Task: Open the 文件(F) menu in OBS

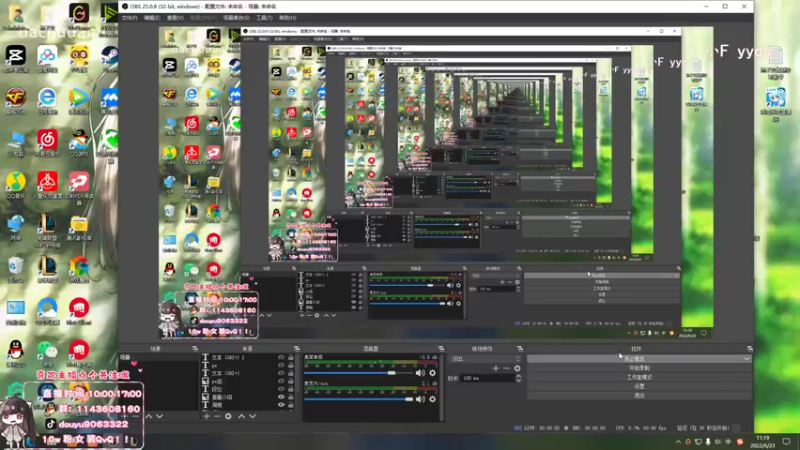Action: (x=129, y=18)
